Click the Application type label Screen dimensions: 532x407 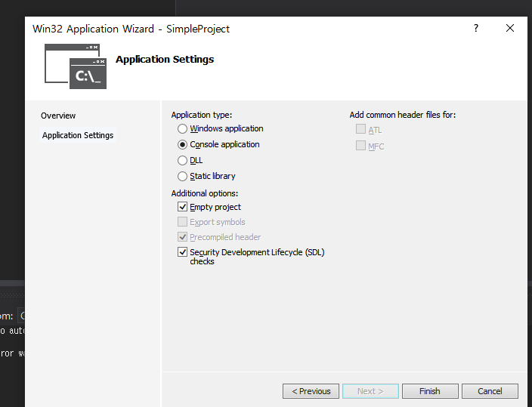tap(202, 115)
